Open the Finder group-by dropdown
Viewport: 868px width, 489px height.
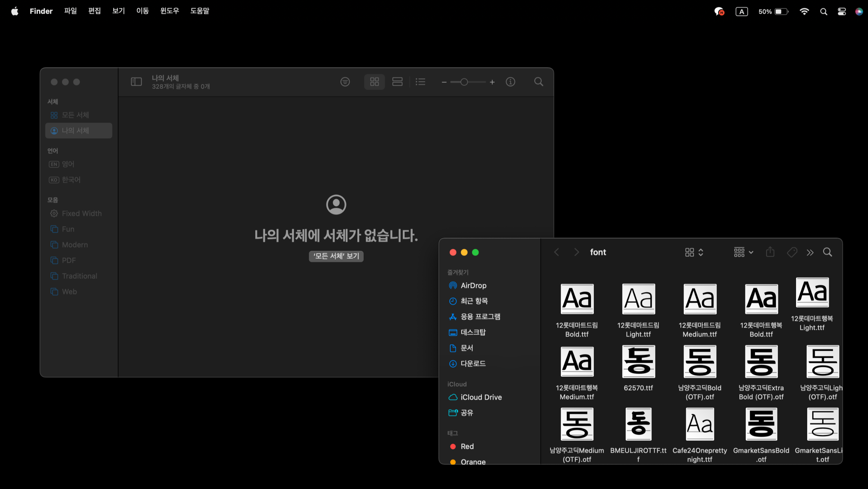(743, 252)
